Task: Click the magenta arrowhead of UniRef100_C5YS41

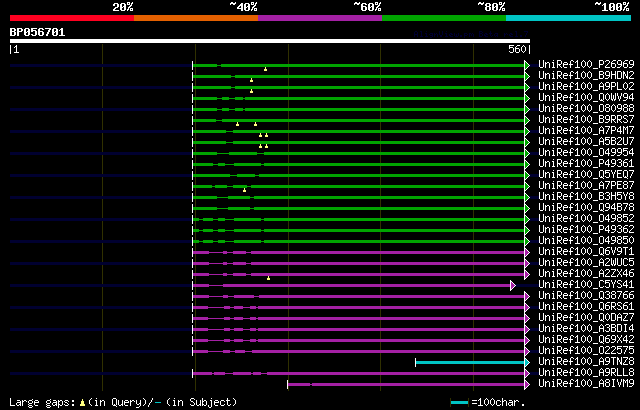Action: coord(513,286)
